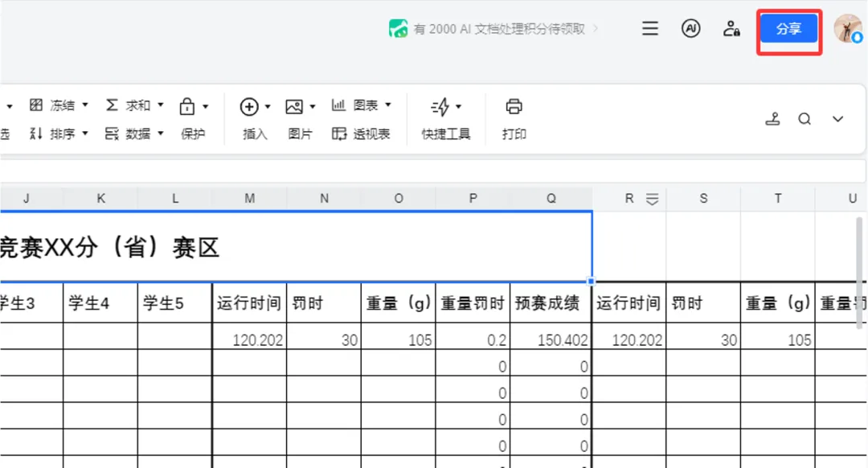Click the blue 分享 share button
The height and width of the screenshot is (468, 868).
(789, 29)
